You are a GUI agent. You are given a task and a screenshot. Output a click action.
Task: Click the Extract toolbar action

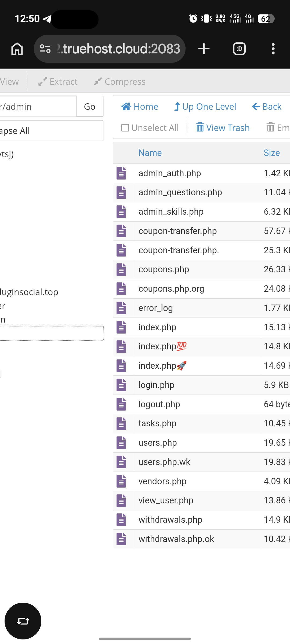coord(58,82)
